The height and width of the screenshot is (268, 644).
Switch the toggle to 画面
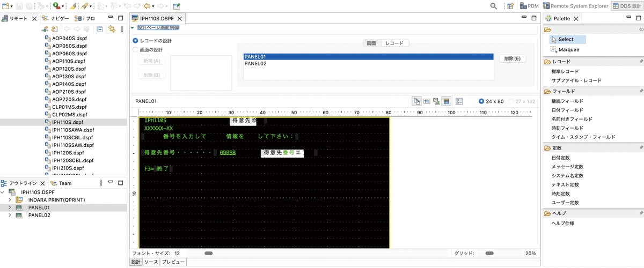pyautogui.click(x=371, y=43)
